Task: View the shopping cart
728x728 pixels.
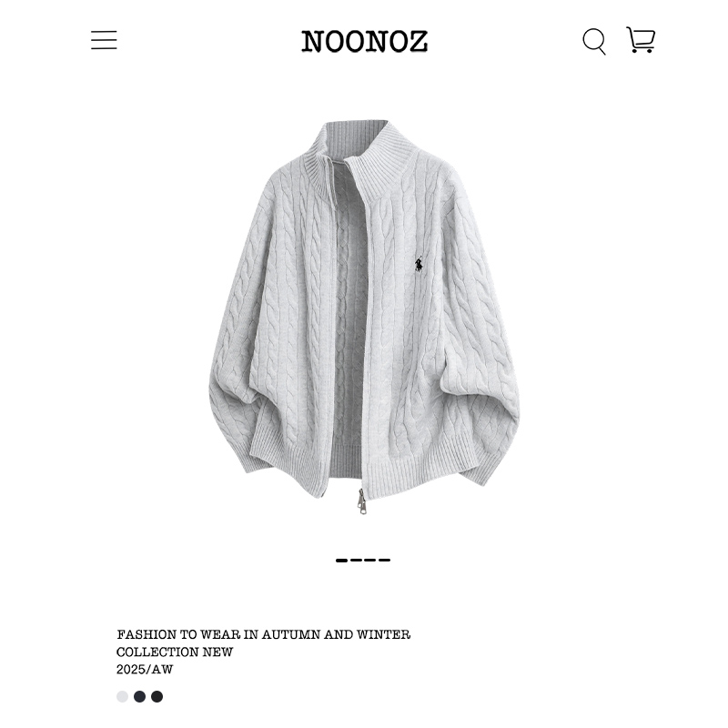Action: click(641, 39)
